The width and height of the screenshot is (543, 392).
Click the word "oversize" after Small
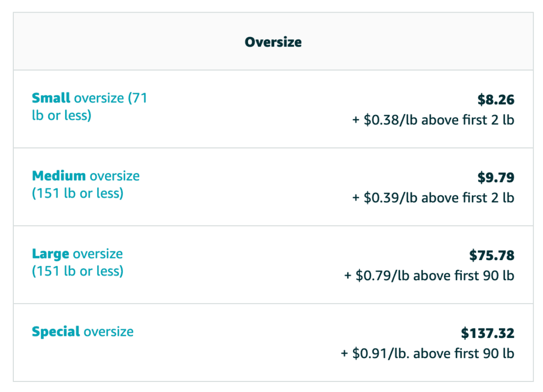(99, 98)
